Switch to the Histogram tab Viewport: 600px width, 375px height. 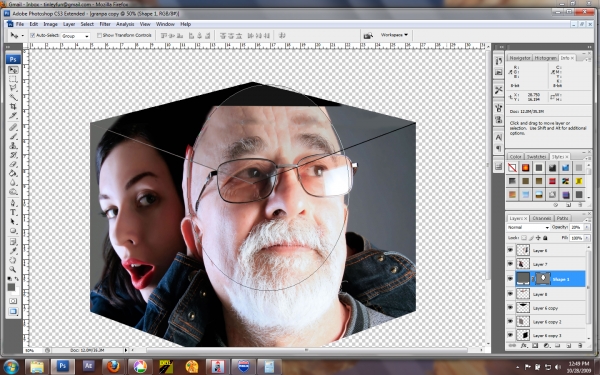pos(545,58)
